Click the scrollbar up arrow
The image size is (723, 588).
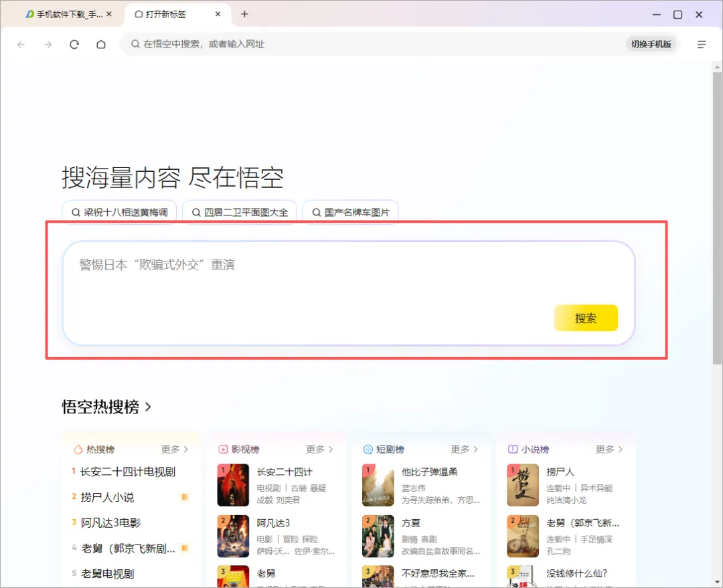(717, 67)
